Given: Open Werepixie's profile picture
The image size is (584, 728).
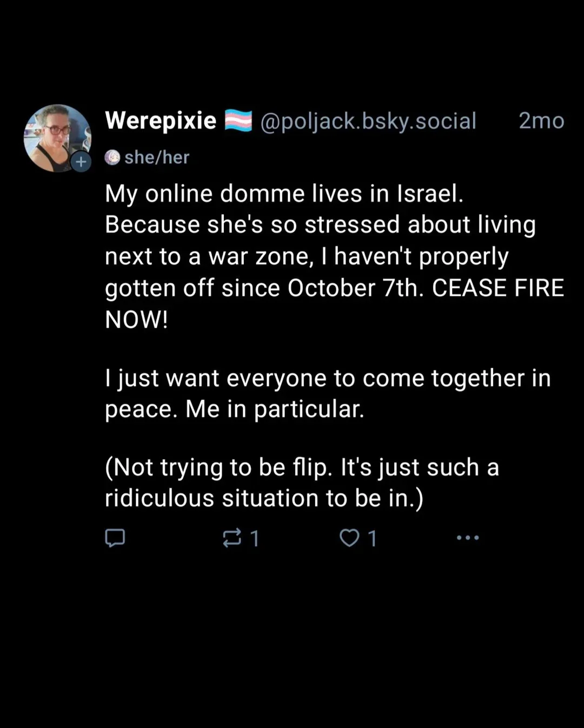Looking at the screenshot, I should coord(56,136).
